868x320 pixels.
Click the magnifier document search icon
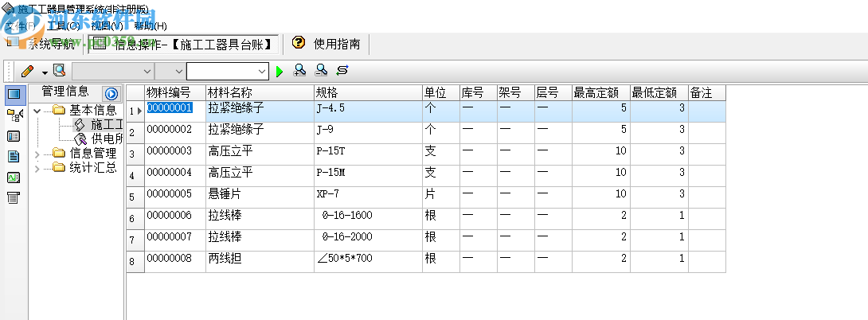pyautogui.click(x=59, y=71)
